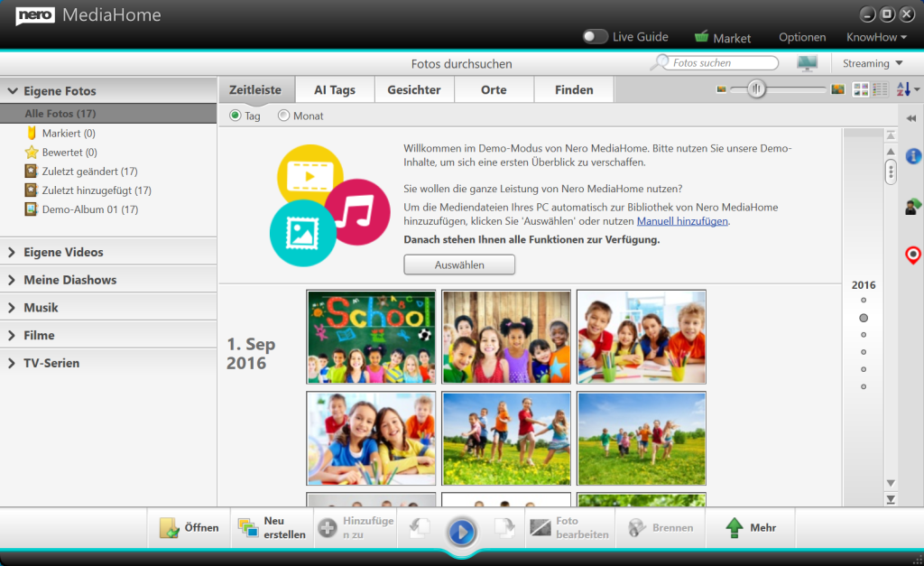Open the Gesichter tab
The width and height of the screenshot is (924, 566).
coord(414,90)
